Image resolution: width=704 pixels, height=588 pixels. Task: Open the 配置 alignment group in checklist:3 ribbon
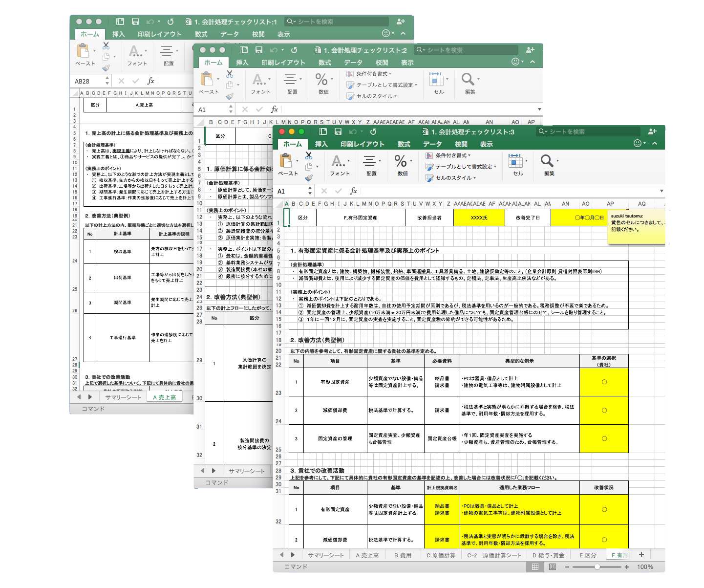click(370, 161)
